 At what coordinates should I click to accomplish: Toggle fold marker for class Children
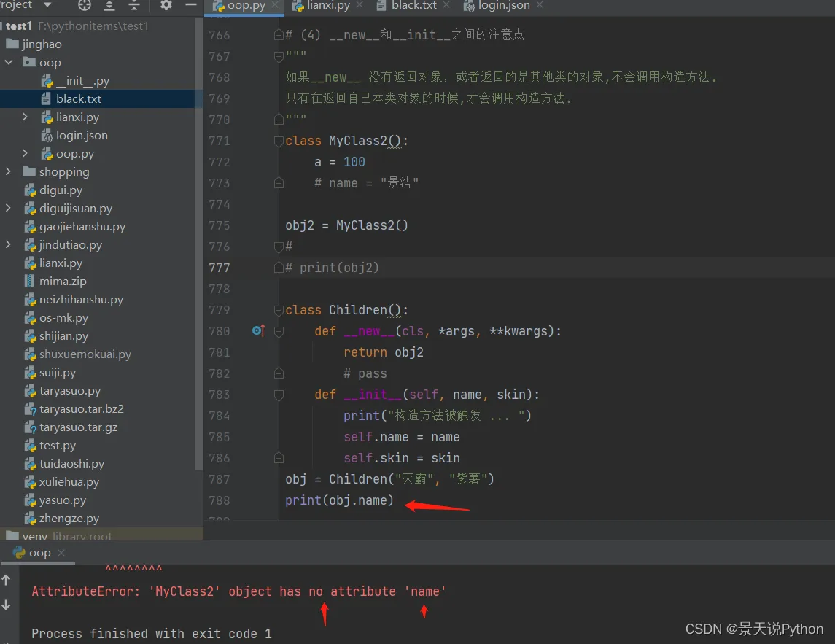[278, 310]
